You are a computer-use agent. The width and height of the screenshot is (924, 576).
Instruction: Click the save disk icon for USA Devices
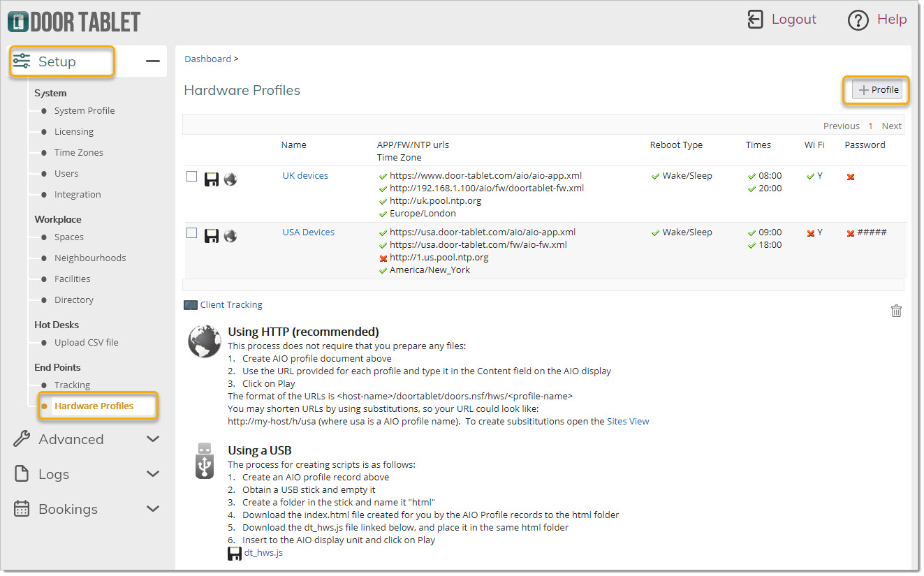(x=212, y=236)
